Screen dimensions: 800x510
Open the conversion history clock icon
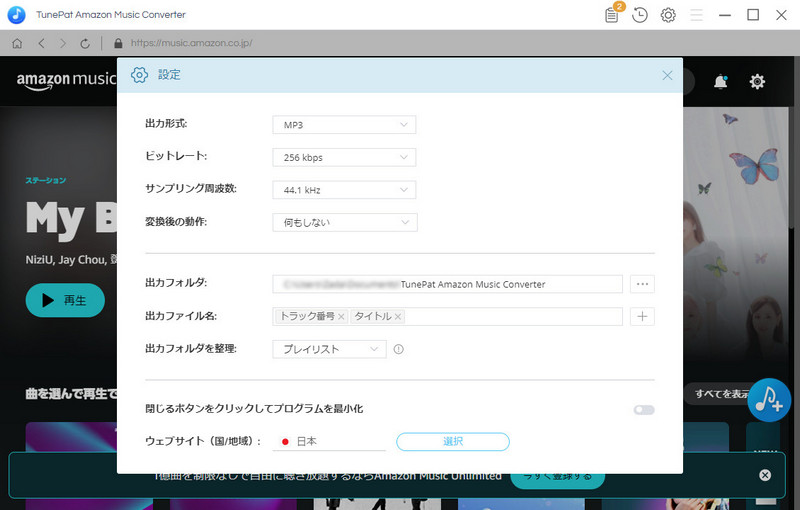pos(640,15)
